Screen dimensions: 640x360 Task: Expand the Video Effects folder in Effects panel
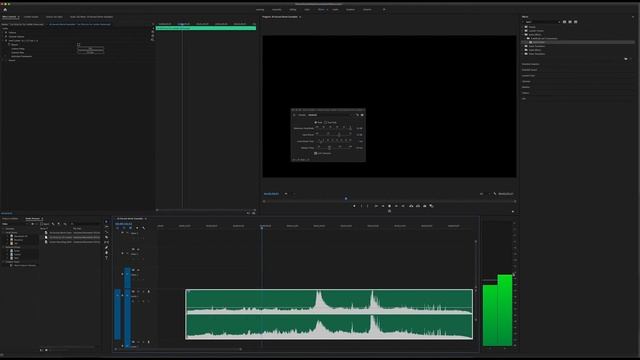(x=522, y=50)
